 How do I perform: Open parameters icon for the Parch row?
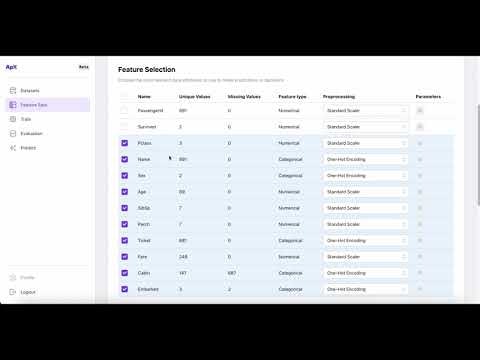[420, 224]
